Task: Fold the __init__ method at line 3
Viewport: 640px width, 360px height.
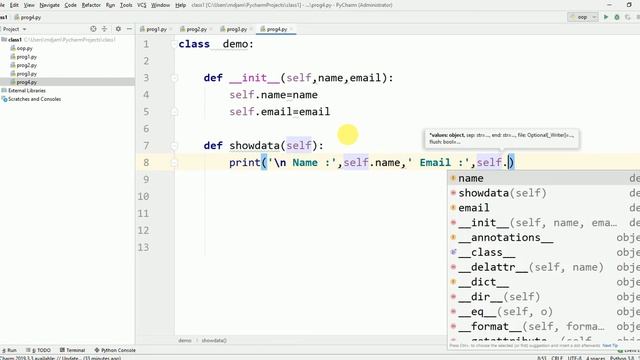Action: coord(174,78)
